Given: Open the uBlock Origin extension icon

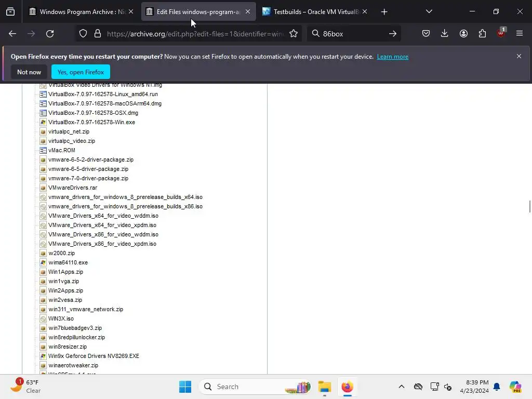Looking at the screenshot, I should 501,33.
